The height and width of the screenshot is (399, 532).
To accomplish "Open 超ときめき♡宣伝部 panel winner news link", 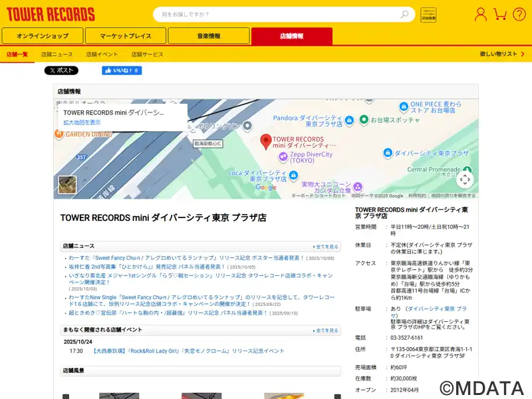I will 168,313.
